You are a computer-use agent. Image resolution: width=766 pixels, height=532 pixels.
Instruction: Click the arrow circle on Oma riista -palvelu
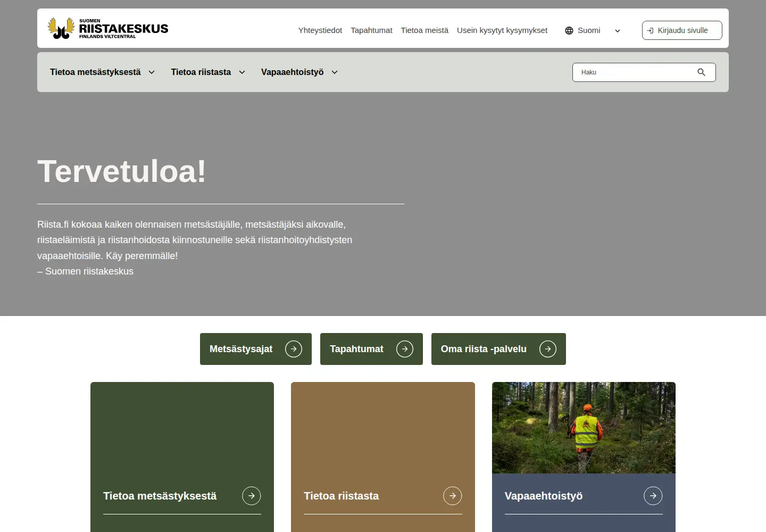click(548, 349)
